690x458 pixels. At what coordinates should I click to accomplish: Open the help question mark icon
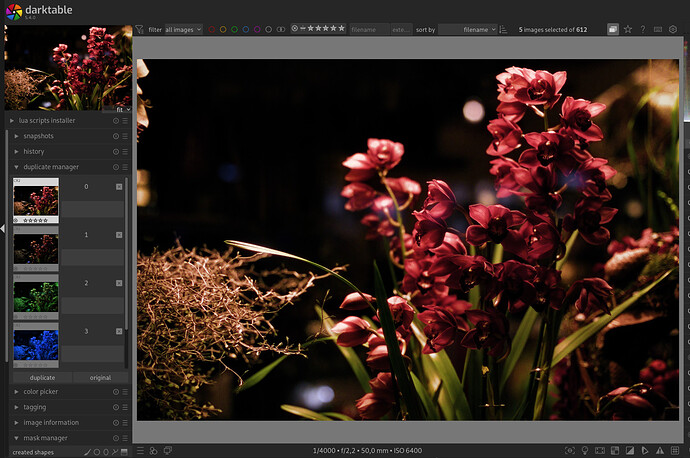[x=643, y=30]
